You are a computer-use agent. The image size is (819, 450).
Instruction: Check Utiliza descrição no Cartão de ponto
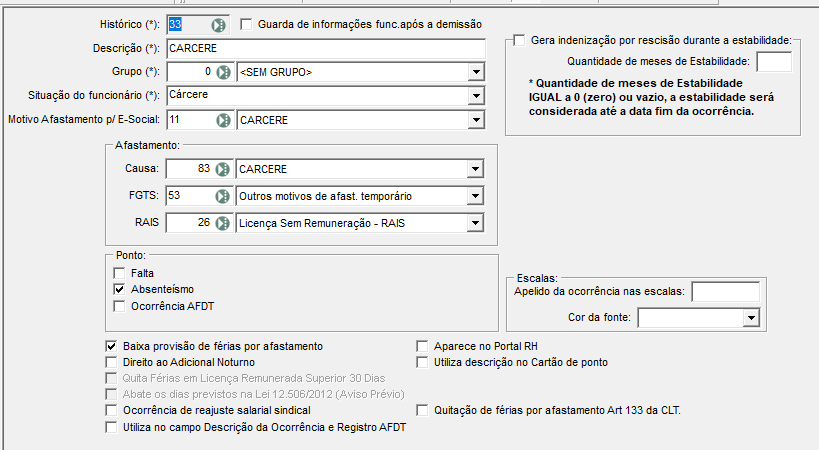pyautogui.click(x=422, y=362)
